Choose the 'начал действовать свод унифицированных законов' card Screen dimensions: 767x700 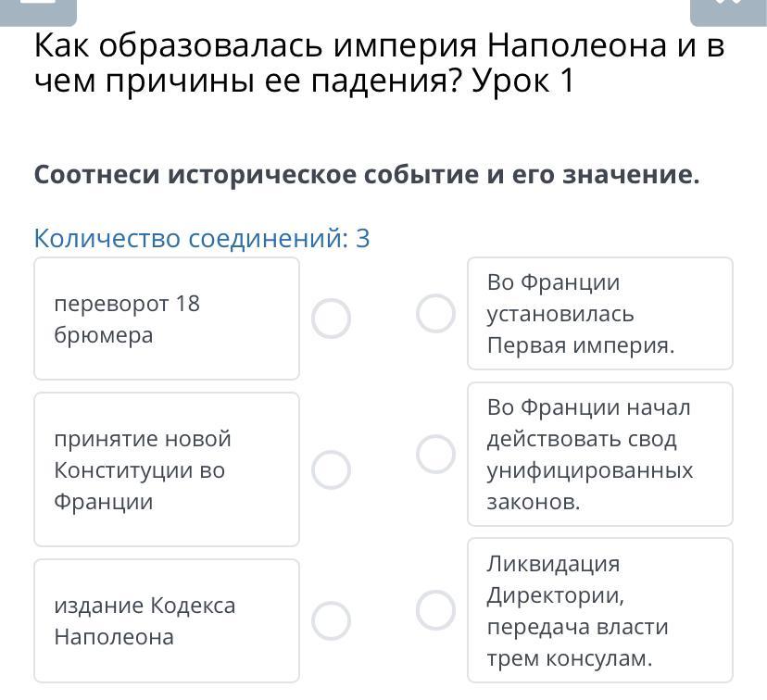(x=599, y=454)
